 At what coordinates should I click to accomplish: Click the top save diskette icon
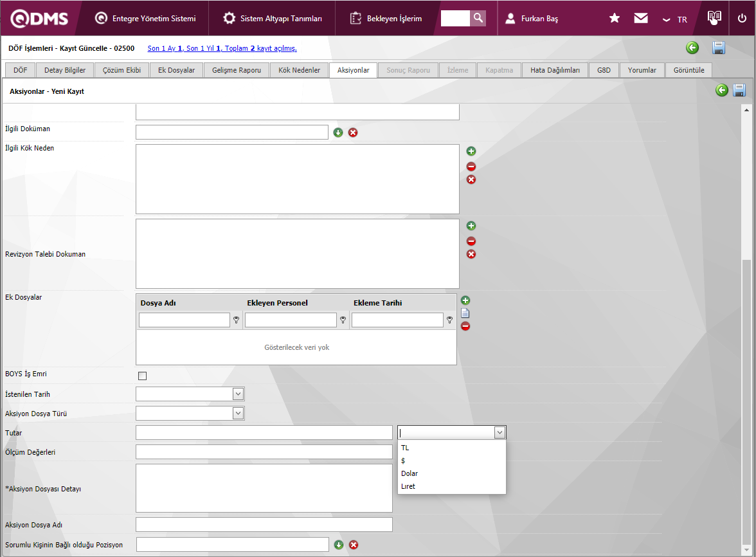point(719,47)
